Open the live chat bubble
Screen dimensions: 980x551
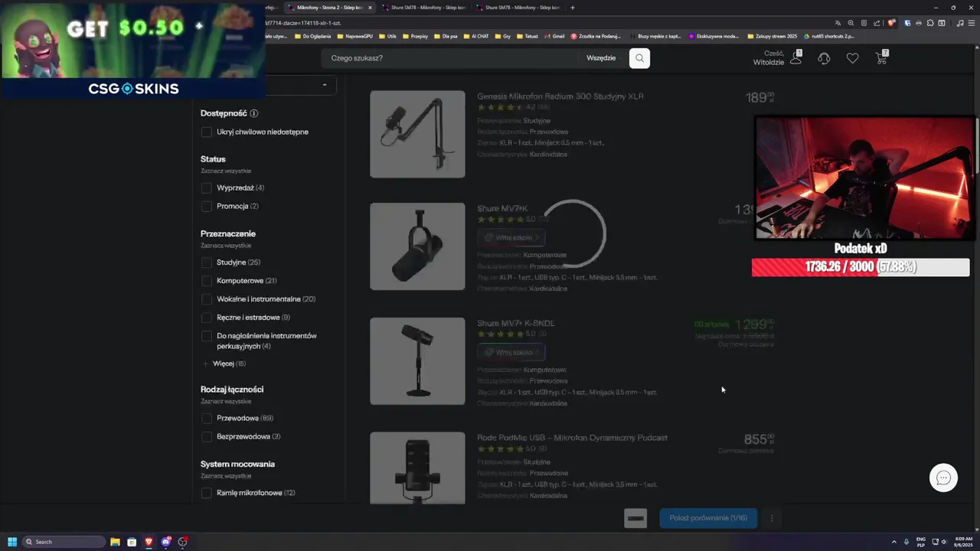[943, 478]
